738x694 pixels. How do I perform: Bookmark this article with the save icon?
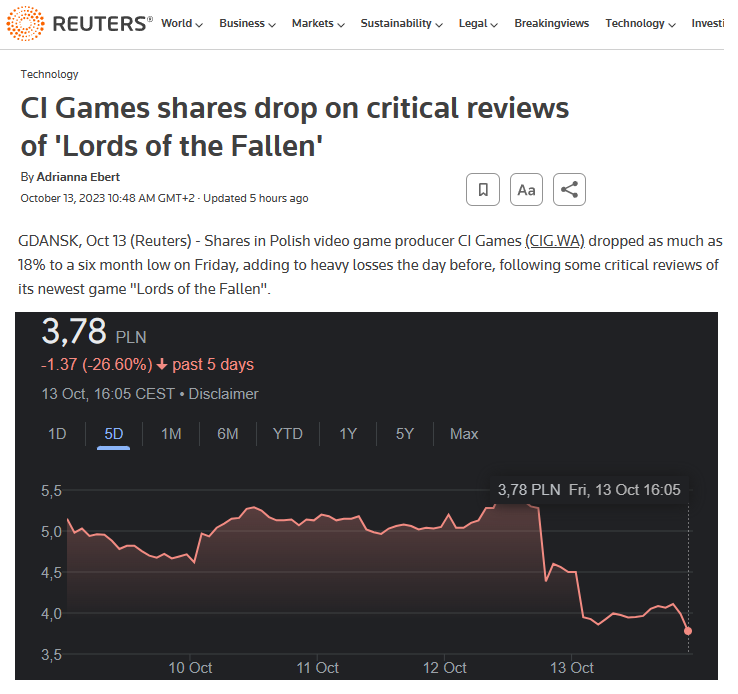click(x=482, y=190)
